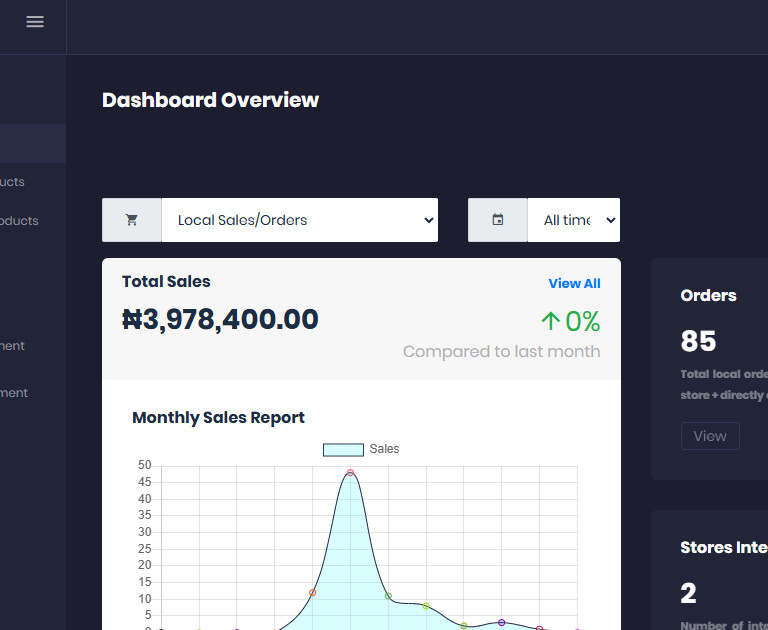Click the yellow-green data point near value 8
The height and width of the screenshot is (630, 768).
click(x=426, y=606)
